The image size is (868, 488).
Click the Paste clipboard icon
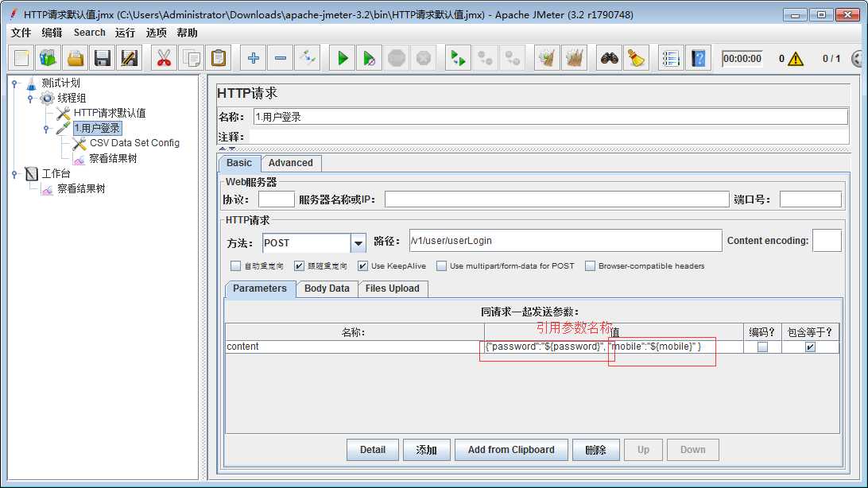pyautogui.click(x=219, y=58)
